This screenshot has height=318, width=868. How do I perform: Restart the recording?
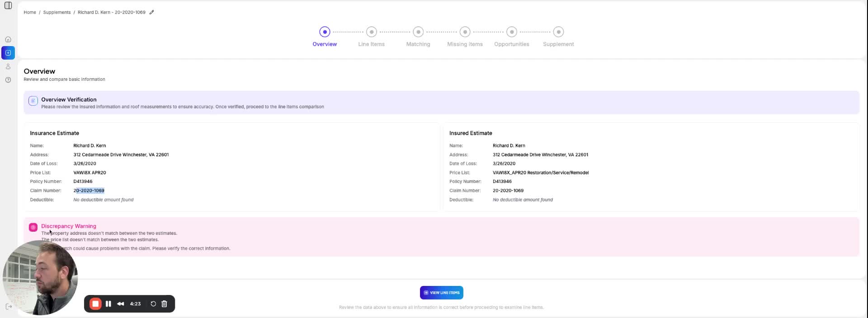point(153,304)
